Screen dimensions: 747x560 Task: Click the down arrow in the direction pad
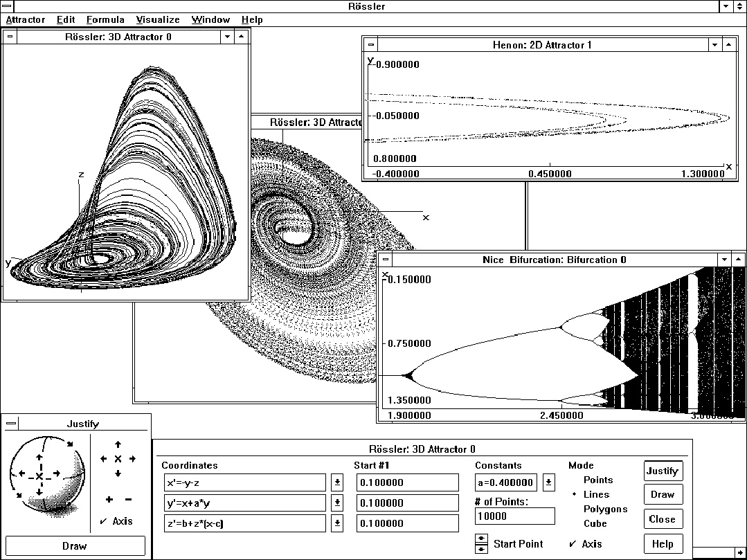coord(117,473)
